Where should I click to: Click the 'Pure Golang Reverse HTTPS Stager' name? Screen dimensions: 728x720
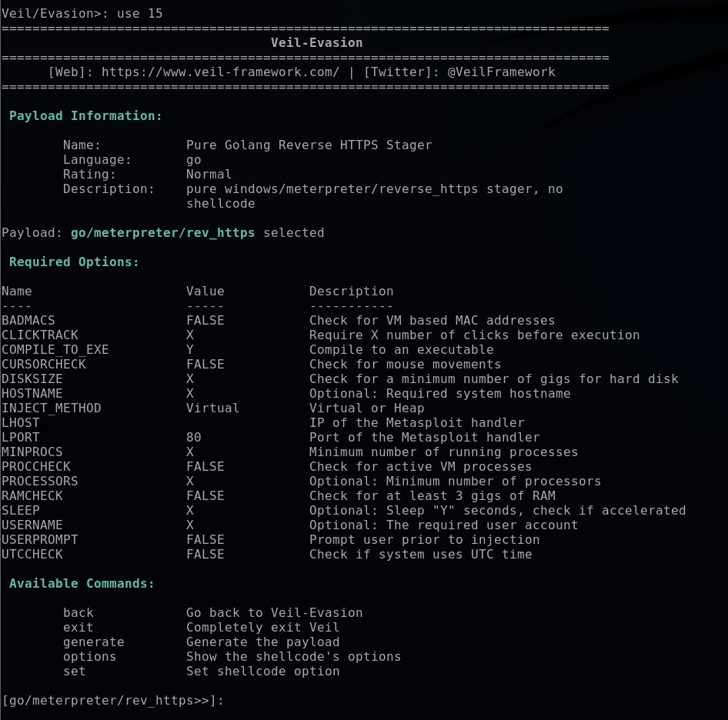(309, 145)
